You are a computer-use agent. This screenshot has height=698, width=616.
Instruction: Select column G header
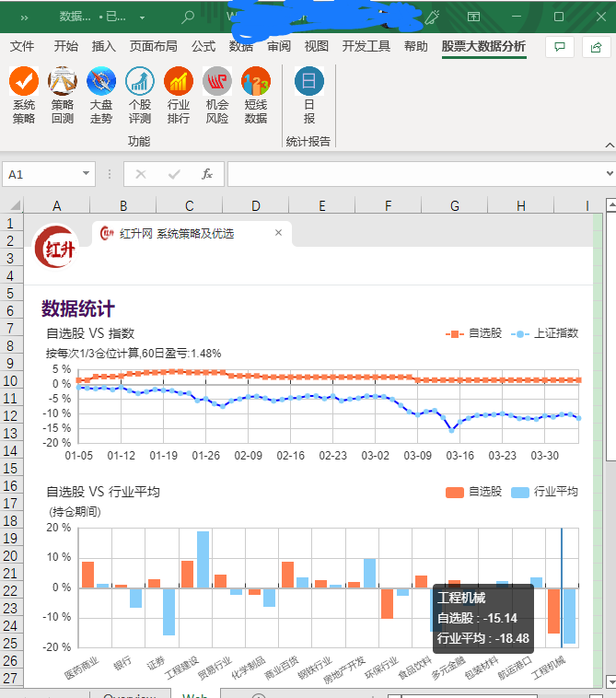click(455, 205)
